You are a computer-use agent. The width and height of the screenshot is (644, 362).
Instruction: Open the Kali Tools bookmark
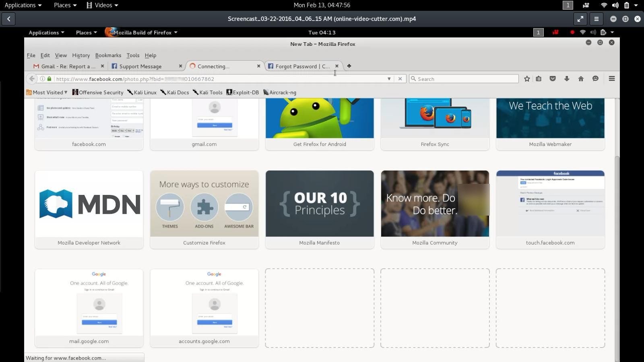(208, 93)
